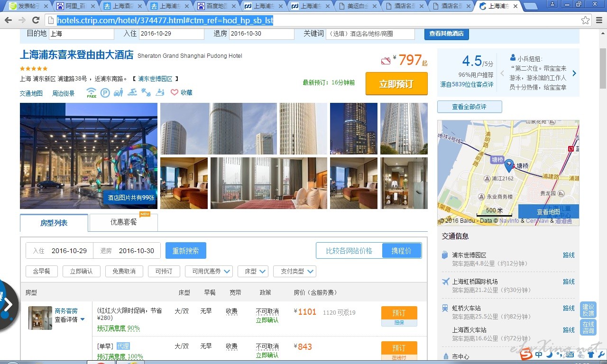Click the parking amenity icon

[105, 92]
